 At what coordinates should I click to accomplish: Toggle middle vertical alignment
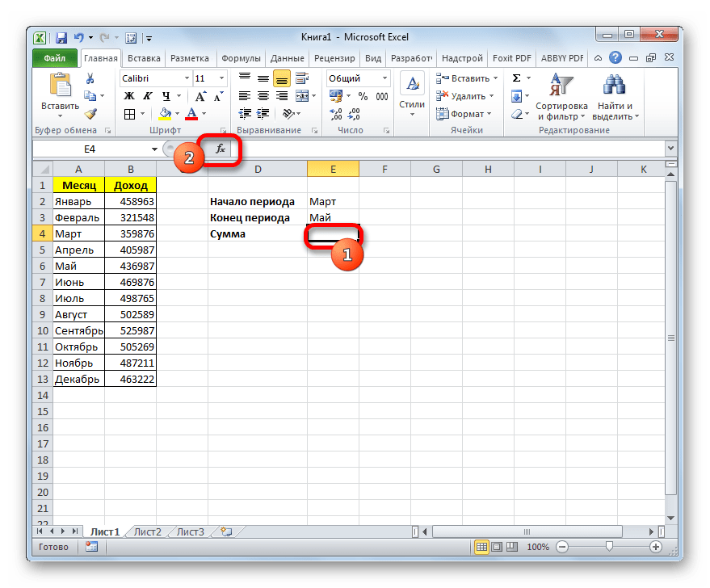[263, 78]
